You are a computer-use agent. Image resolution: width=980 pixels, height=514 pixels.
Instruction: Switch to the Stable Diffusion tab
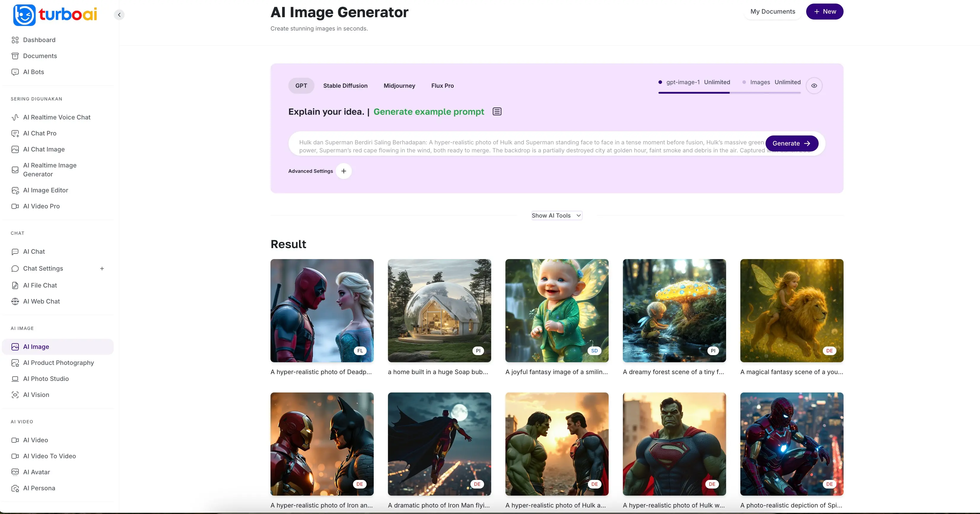click(x=345, y=86)
